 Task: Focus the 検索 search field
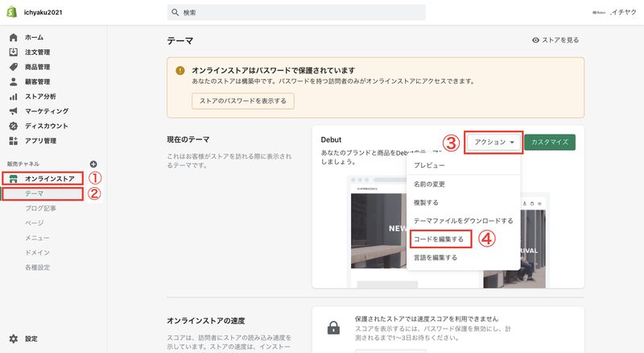(x=296, y=12)
